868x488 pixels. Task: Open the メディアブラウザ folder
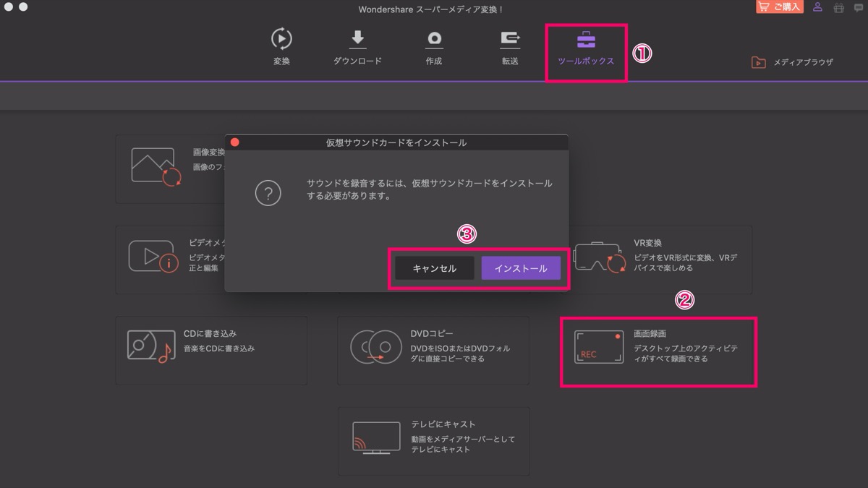click(x=792, y=62)
